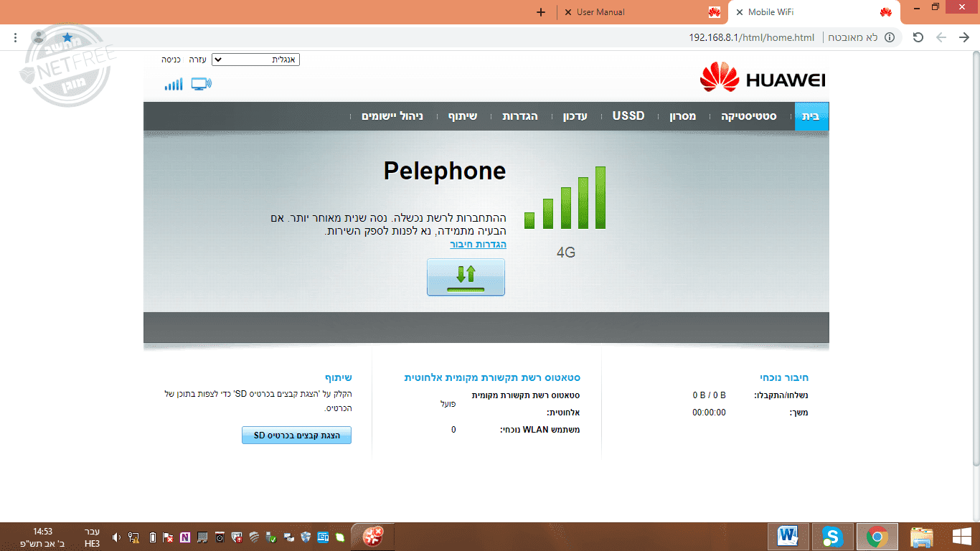The width and height of the screenshot is (980, 551).
Task: Close the User Manual tab
Action: point(568,12)
